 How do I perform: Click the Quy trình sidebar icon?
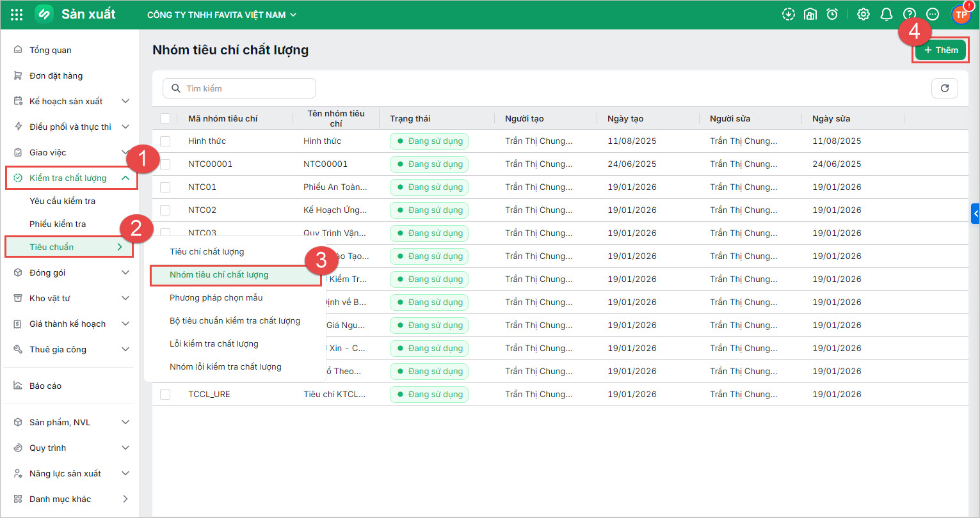click(18, 448)
